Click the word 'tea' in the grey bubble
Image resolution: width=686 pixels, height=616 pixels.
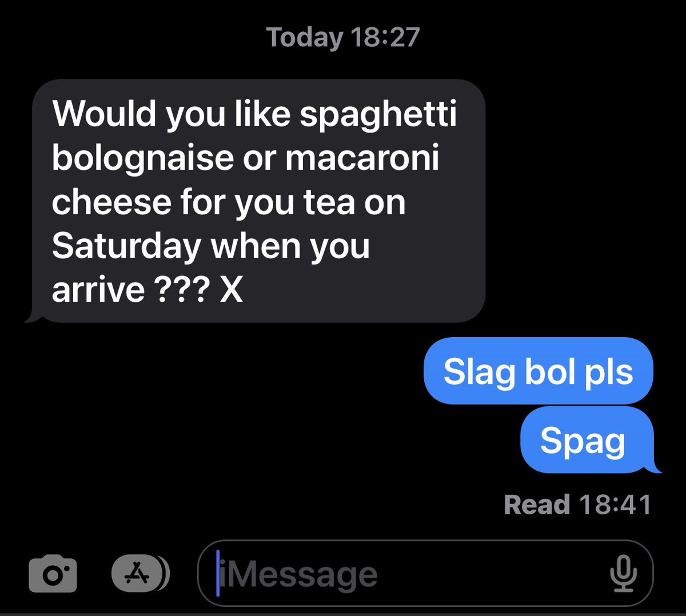[x=326, y=203]
